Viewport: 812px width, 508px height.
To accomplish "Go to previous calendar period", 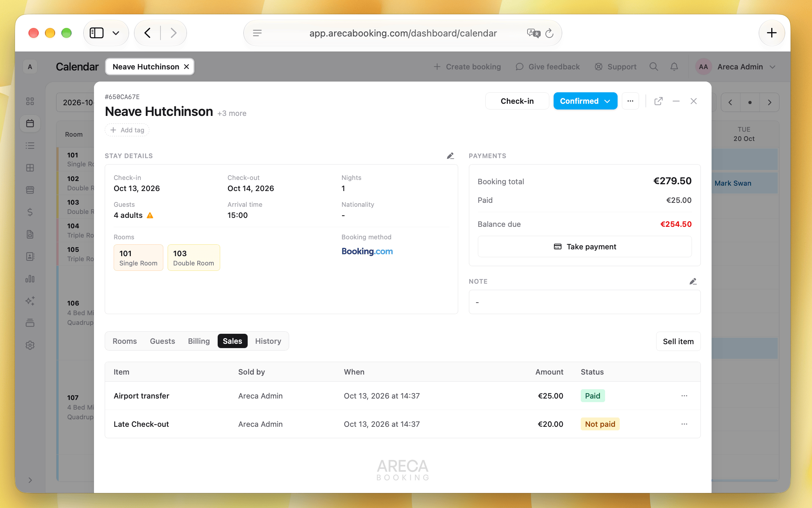I will coord(731,103).
